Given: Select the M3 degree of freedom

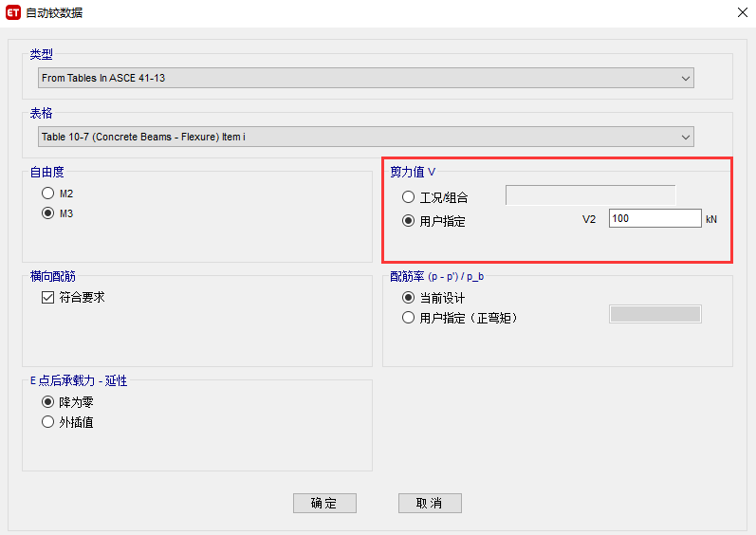Looking at the screenshot, I should pos(47,213).
